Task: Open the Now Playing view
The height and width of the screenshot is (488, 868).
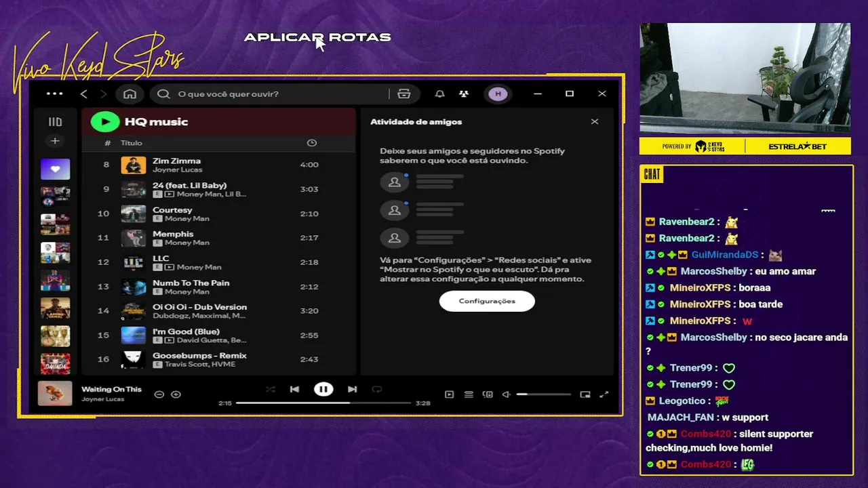Action: (x=449, y=394)
